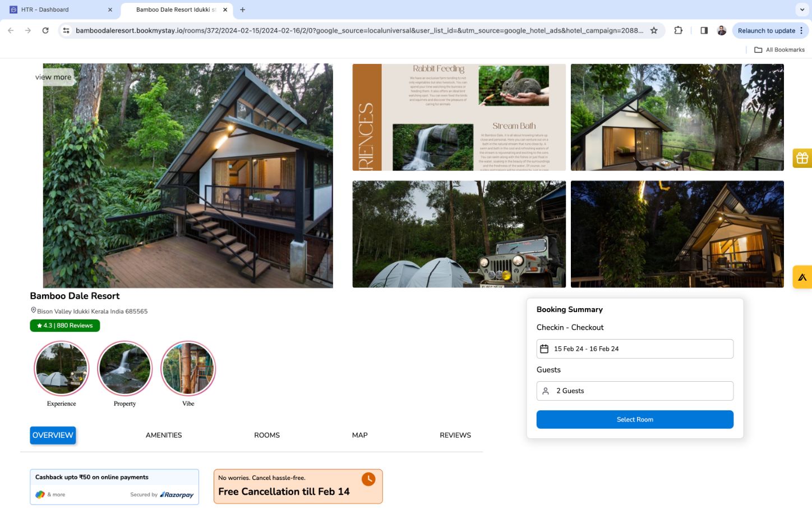The width and height of the screenshot is (812, 508).
Task: Click the Free Cancellation till Feb 14 banner
Action: [x=298, y=486]
